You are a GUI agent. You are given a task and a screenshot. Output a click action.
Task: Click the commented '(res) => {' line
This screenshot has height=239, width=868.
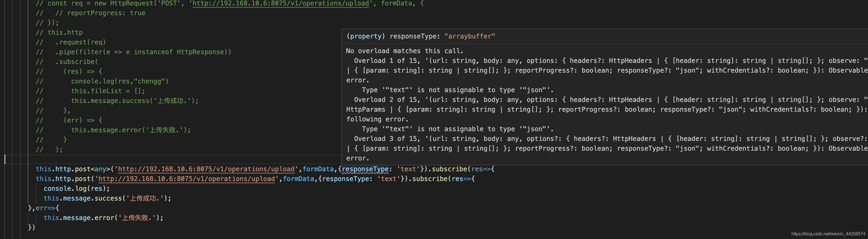(69, 71)
